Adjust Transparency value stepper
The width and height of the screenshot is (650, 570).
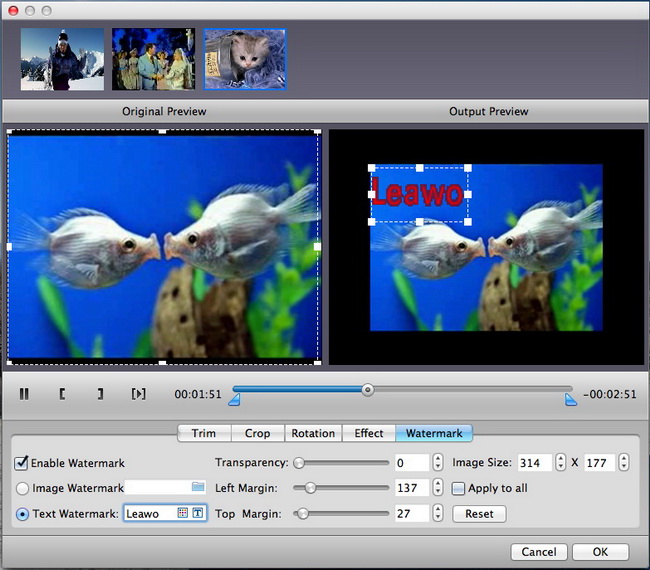pyautogui.click(x=438, y=462)
